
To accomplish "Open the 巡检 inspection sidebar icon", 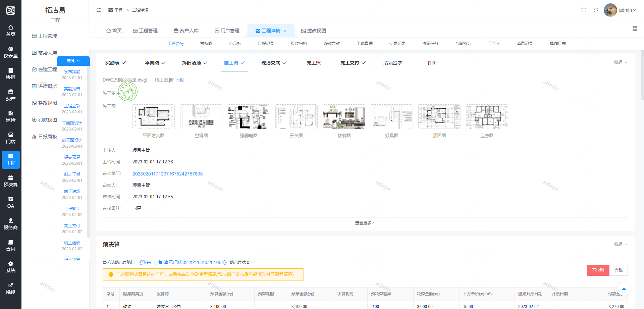I will click(11, 116).
